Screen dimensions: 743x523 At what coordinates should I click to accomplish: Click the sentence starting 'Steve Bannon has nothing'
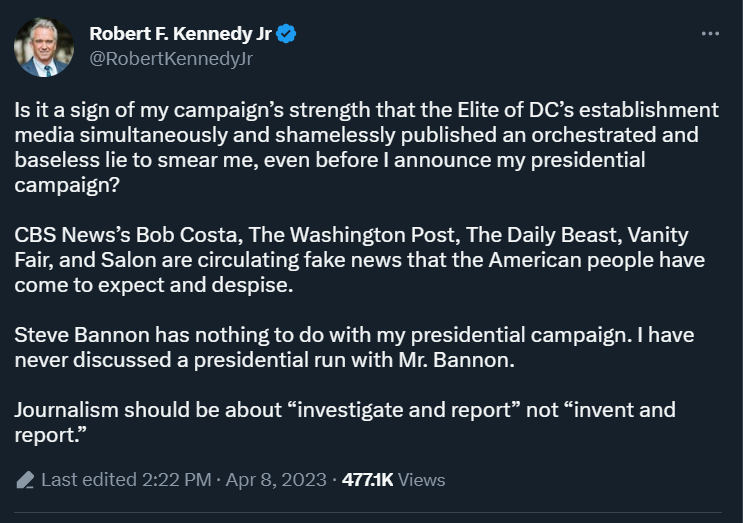pyautogui.click(x=323, y=335)
